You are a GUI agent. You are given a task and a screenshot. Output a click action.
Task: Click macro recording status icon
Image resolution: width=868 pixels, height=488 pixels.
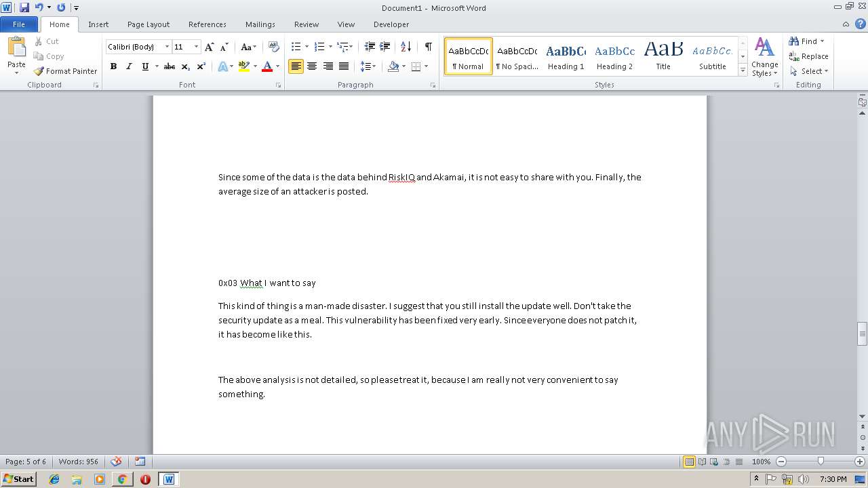(x=140, y=462)
